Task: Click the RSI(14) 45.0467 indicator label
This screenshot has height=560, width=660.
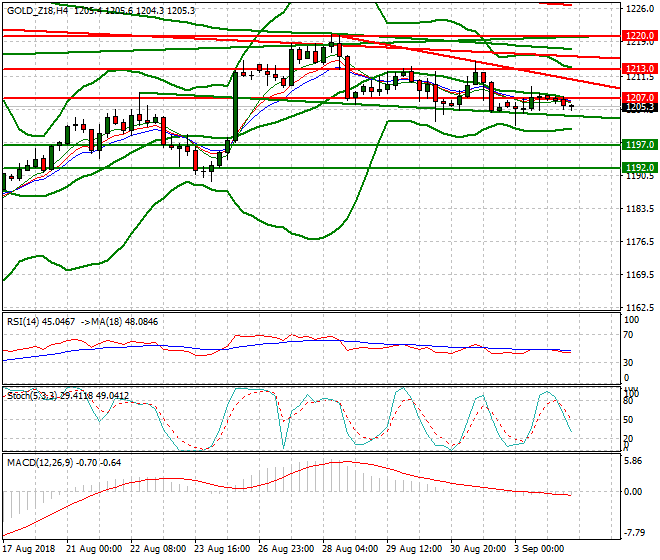Action: click(41, 322)
